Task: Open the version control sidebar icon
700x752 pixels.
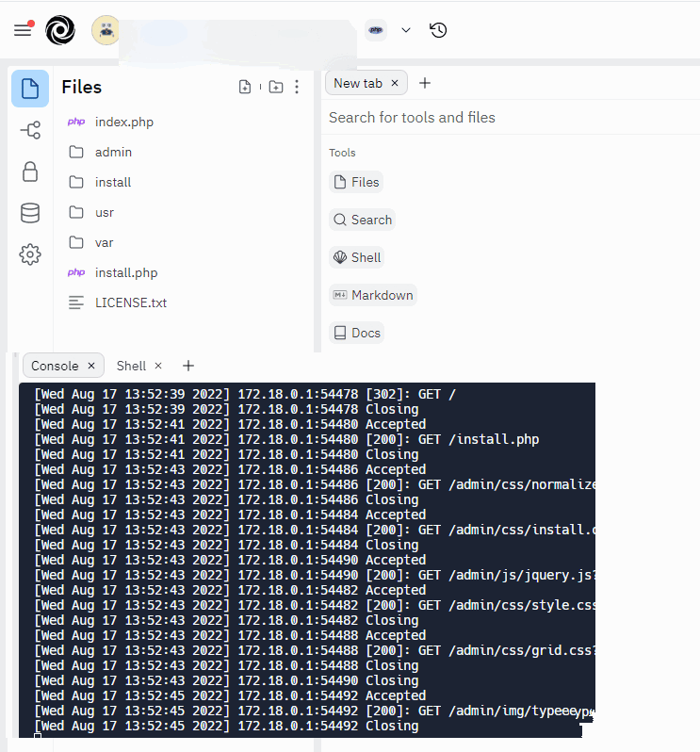Action: pos(30,130)
